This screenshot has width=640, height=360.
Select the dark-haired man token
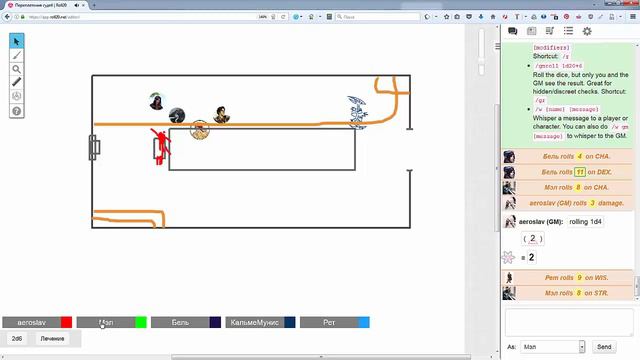tap(222, 115)
